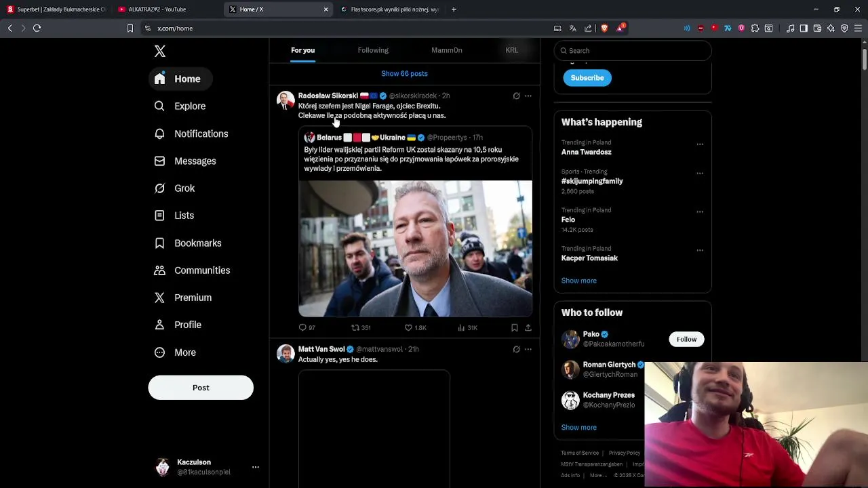This screenshot has width=868, height=488.
Task: Open options for #skijumpingfamily trend
Action: [x=700, y=174]
